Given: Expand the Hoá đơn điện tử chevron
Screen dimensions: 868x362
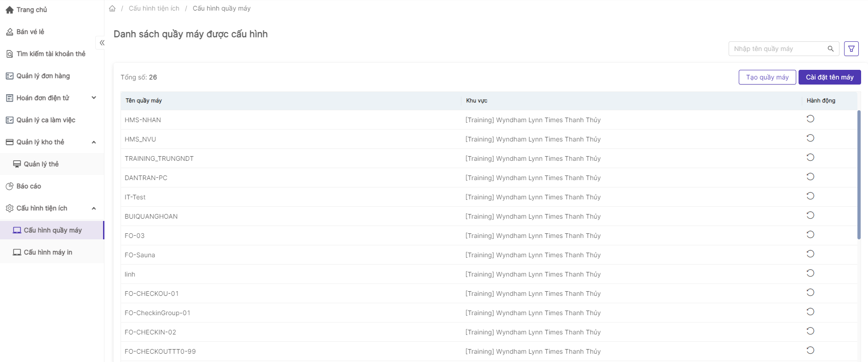Looking at the screenshot, I should 94,98.
